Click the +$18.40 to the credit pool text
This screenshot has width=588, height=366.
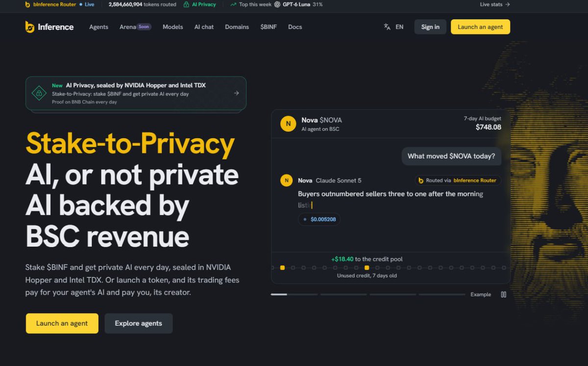367,259
